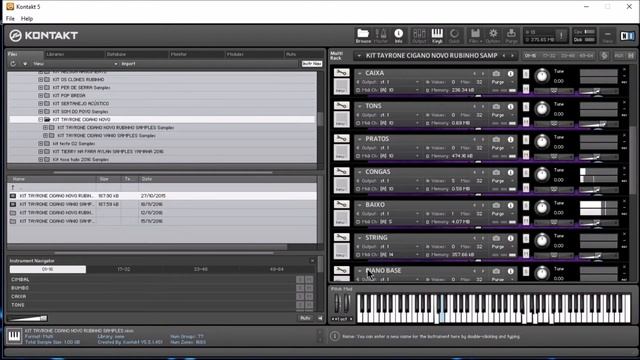Show the Output mixer section
This screenshot has width=640, height=360.
pyautogui.click(x=419, y=36)
